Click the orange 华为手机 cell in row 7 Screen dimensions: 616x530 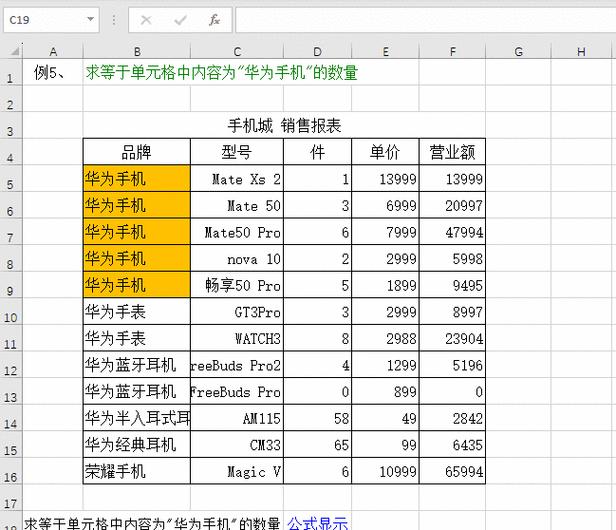(x=137, y=231)
